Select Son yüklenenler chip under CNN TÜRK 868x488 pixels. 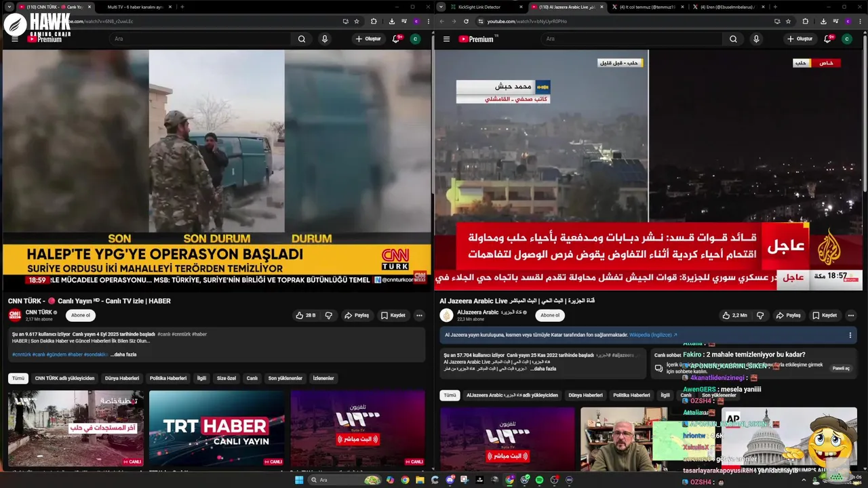(x=285, y=378)
